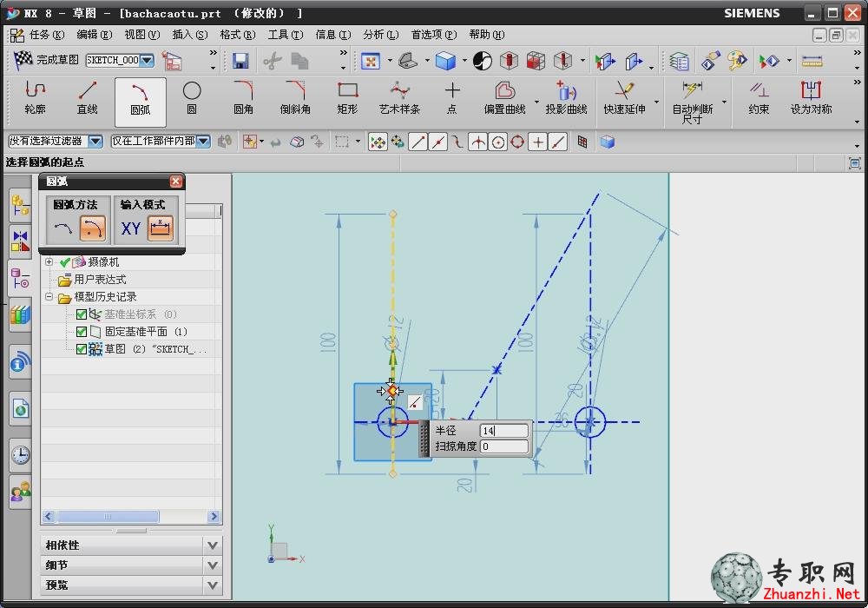
Task: Click the navigator scroll right arrow
Action: pyautogui.click(x=214, y=517)
